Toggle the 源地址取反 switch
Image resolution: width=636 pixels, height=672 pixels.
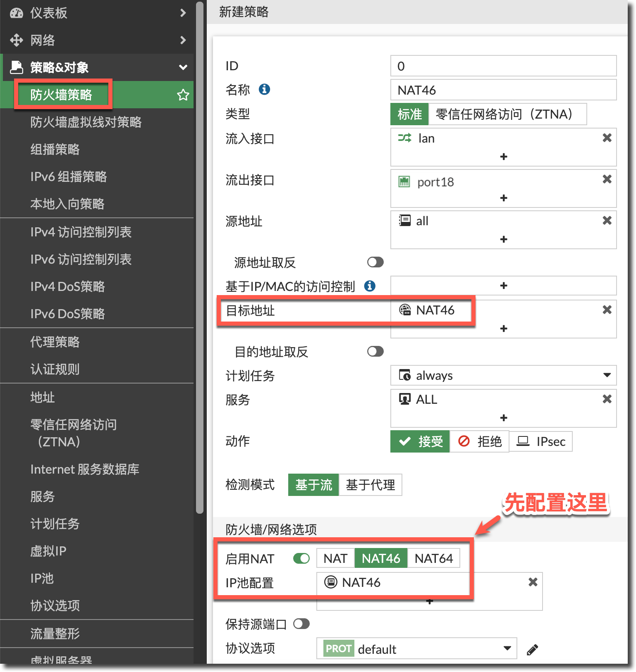375,262
